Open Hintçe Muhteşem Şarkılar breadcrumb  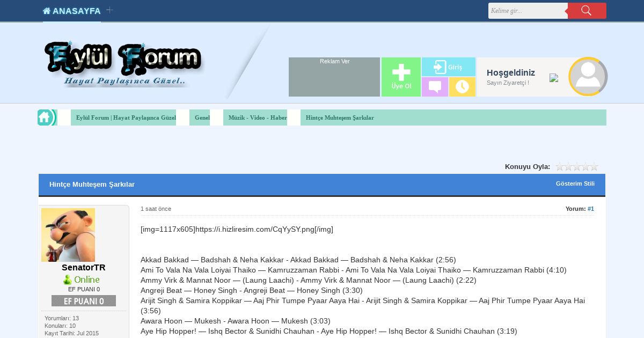[x=340, y=117]
